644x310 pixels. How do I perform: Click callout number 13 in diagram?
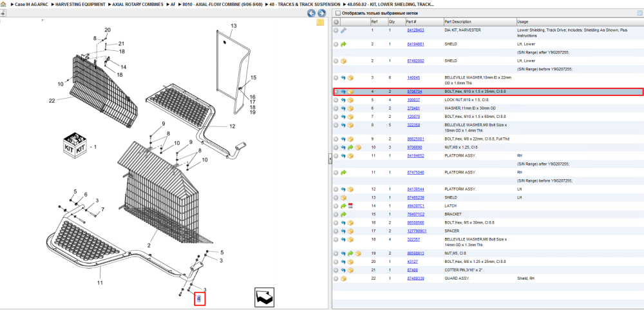pos(233,26)
